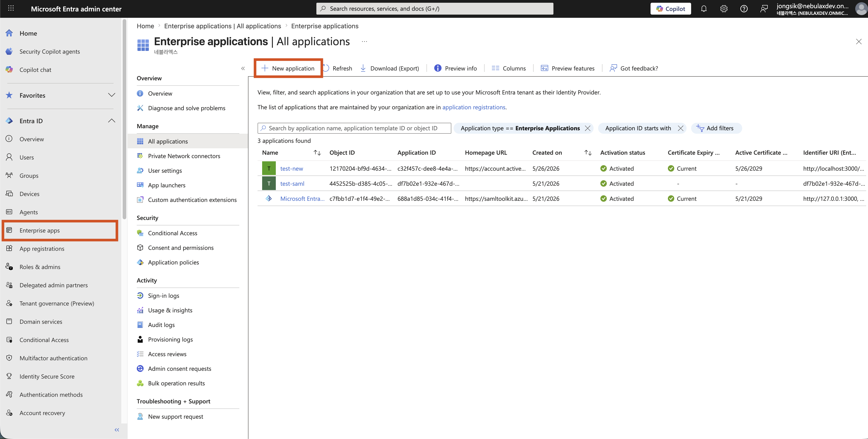Click the global search resources field

point(435,9)
